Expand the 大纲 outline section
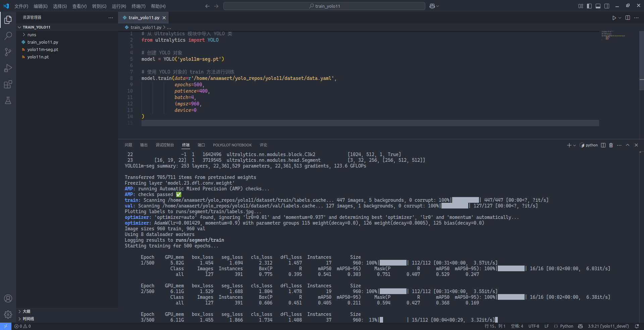 [26, 312]
